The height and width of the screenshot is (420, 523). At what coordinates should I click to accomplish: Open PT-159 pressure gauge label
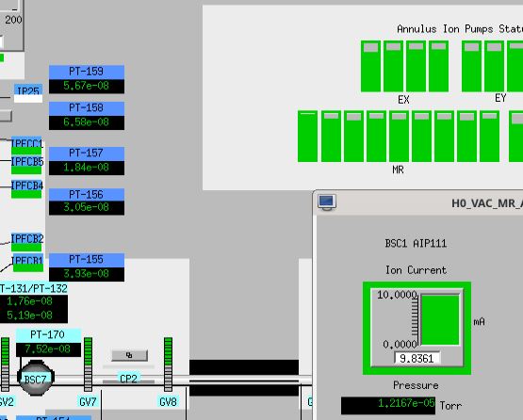coord(87,72)
